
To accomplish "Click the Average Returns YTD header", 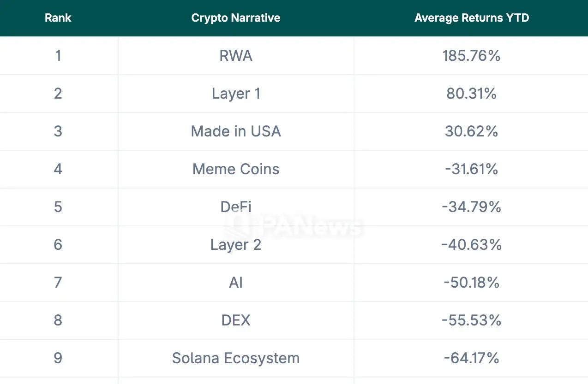I will [472, 18].
